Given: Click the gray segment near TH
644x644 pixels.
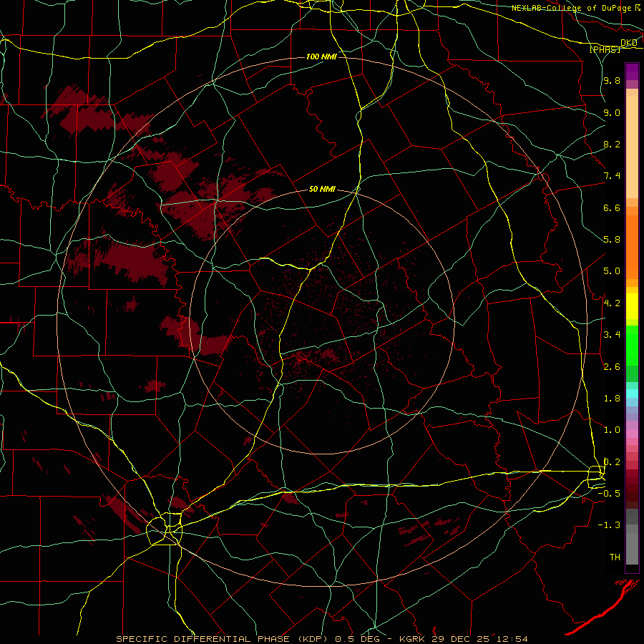Looking at the screenshot, I should pyautogui.click(x=632, y=549).
